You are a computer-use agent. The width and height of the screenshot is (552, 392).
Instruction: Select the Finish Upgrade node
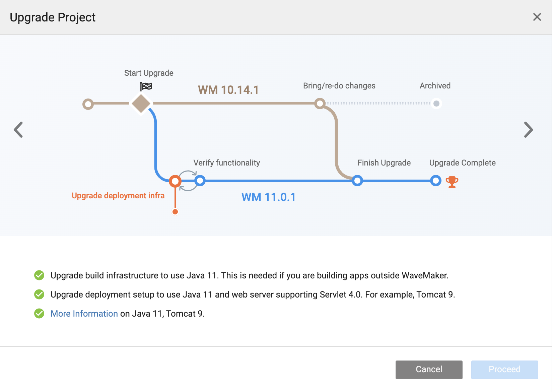pyautogui.click(x=357, y=181)
